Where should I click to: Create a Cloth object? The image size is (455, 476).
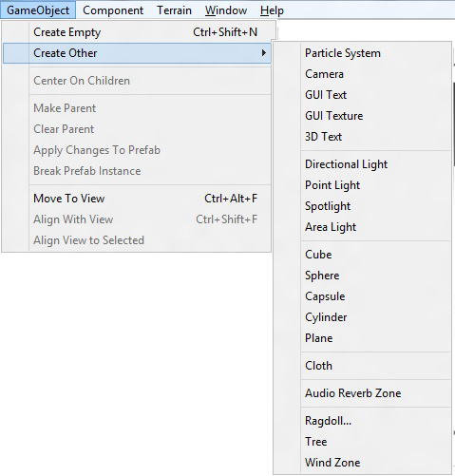[362, 366]
